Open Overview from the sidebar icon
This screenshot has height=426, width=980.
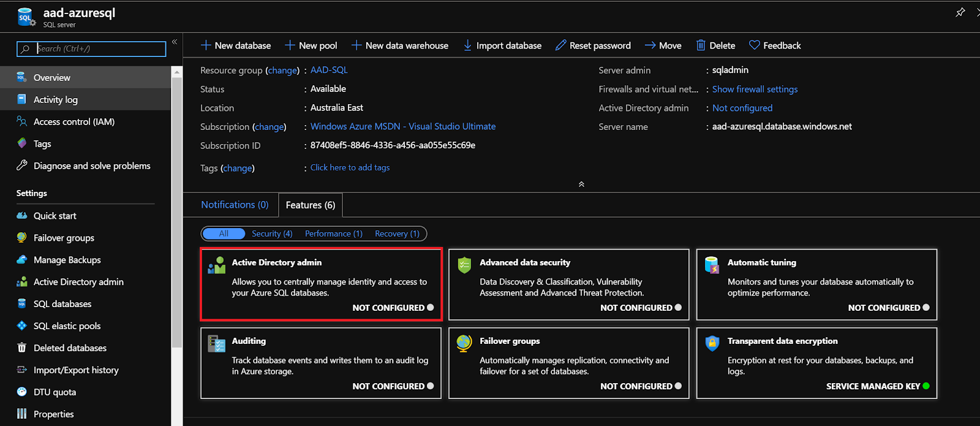[21, 77]
